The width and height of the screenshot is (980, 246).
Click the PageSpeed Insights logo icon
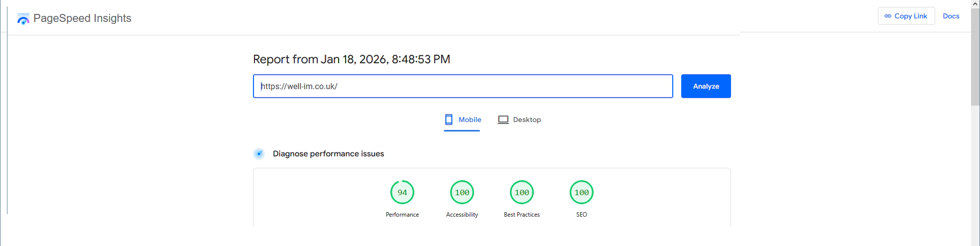[23, 19]
